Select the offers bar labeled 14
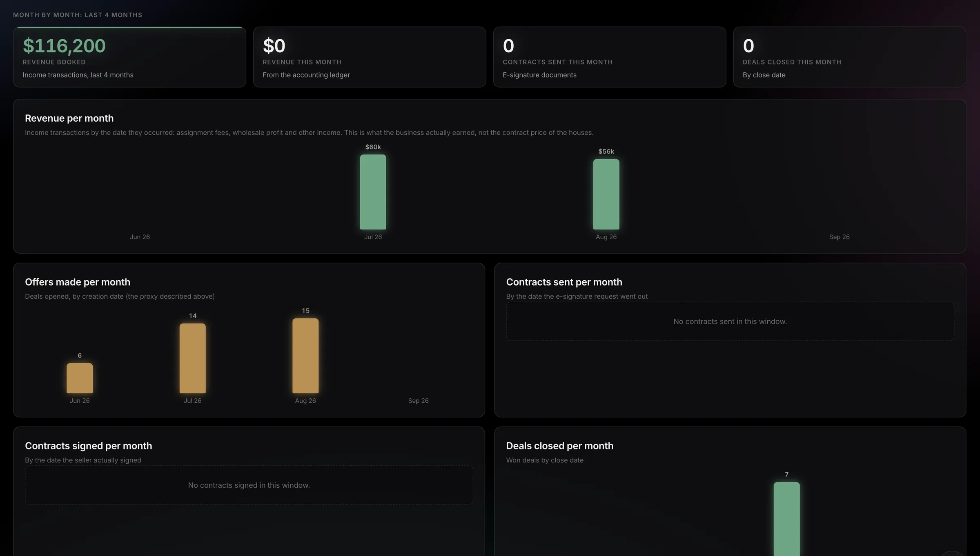980x556 pixels. [x=193, y=358]
